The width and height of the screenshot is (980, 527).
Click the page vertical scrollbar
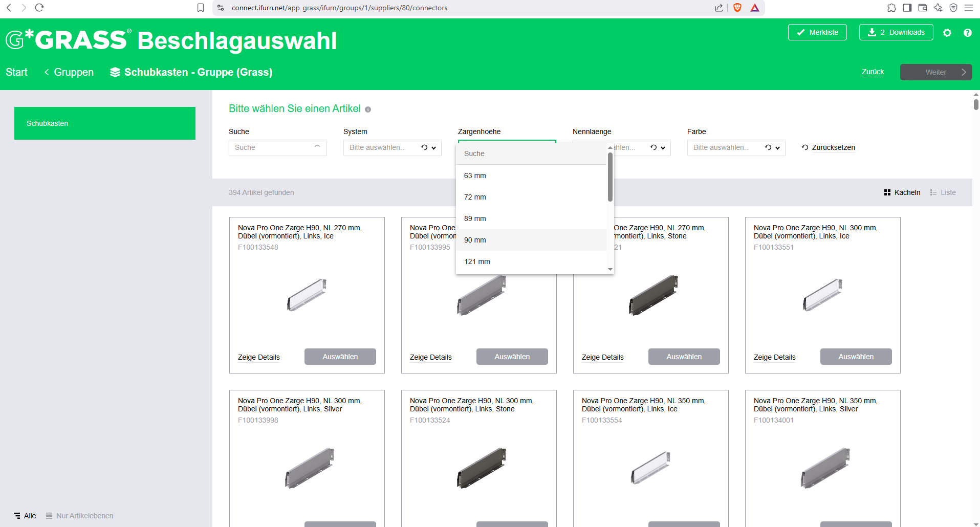tap(976, 104)
